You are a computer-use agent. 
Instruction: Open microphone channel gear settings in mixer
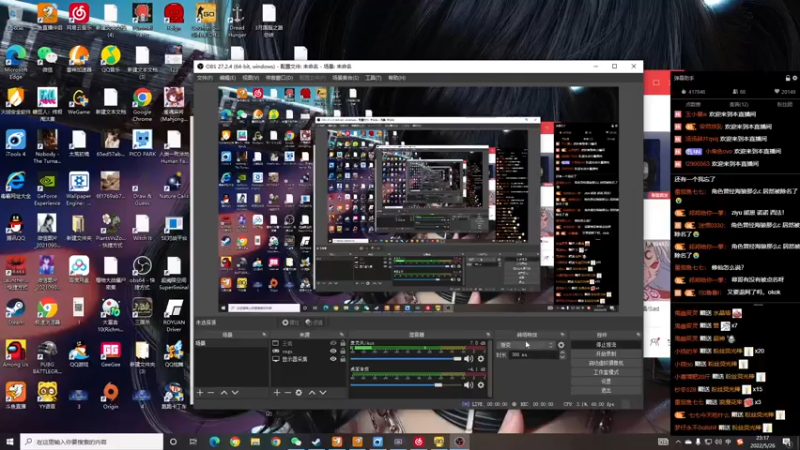click(481, 359)
